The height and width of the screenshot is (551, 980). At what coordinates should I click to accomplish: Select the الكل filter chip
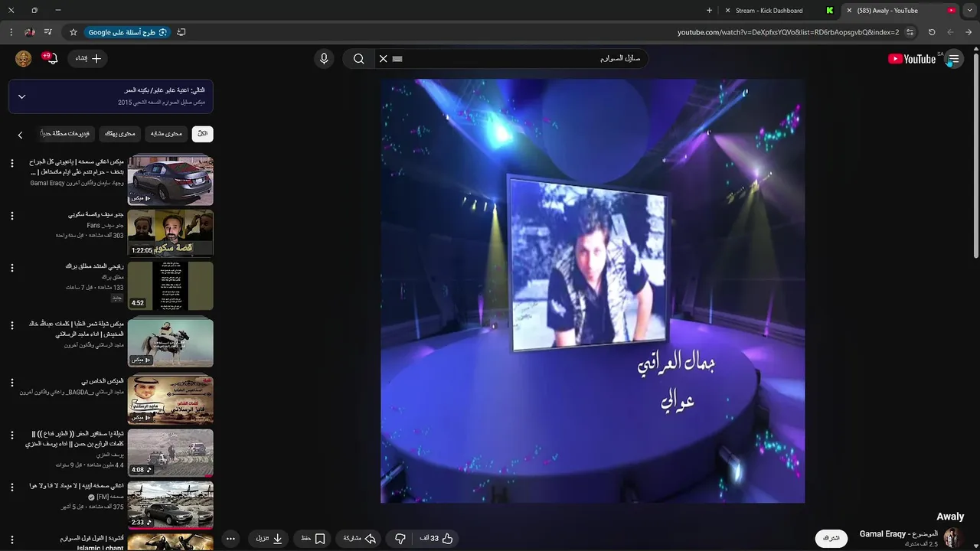click(202, 134)
